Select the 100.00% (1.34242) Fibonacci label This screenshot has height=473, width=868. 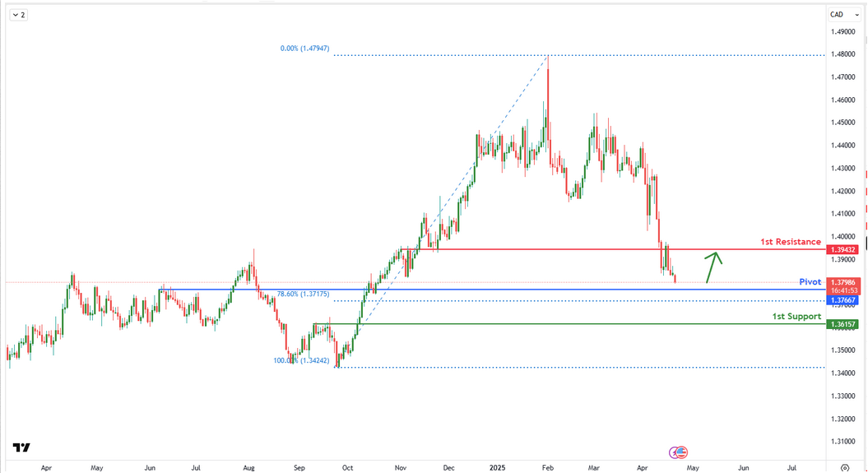[301, 360]
